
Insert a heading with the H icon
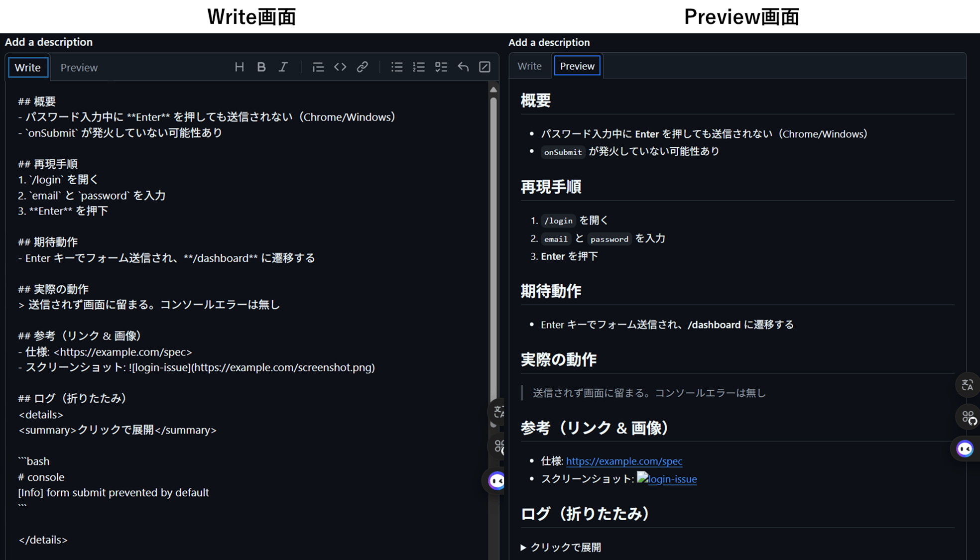240,67
